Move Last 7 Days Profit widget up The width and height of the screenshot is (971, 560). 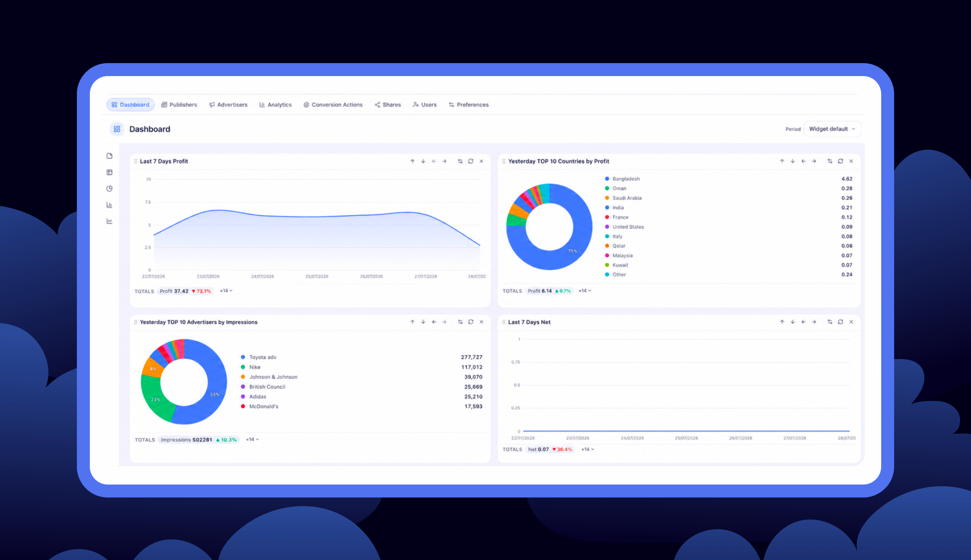(412, 161)
